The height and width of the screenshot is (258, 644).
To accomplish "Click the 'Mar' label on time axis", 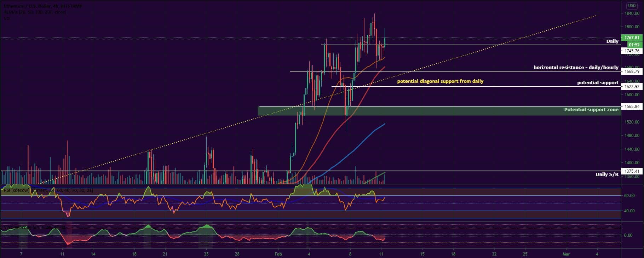I will pos(566,254).
